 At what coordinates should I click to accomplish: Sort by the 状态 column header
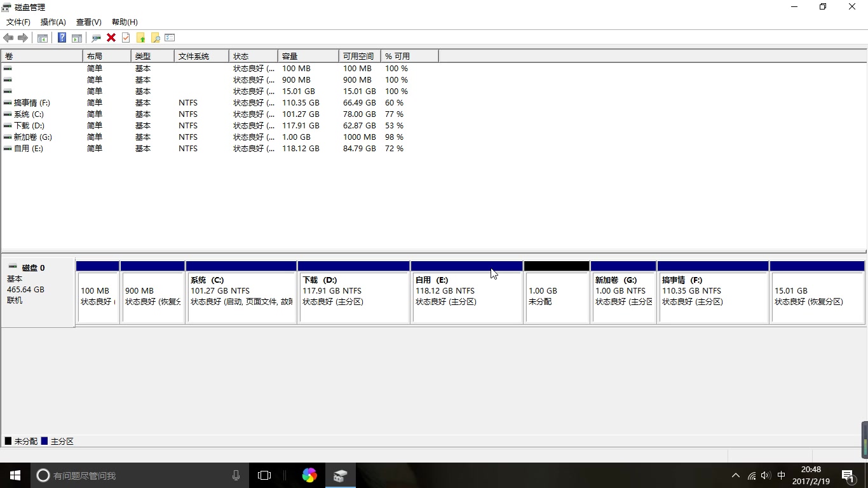tap(254, 57)
